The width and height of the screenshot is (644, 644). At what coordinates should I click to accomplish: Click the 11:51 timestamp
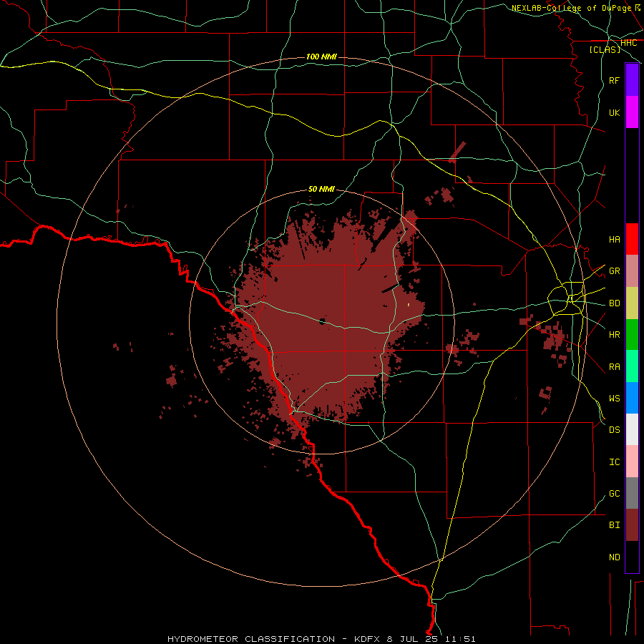click(460, 639)
